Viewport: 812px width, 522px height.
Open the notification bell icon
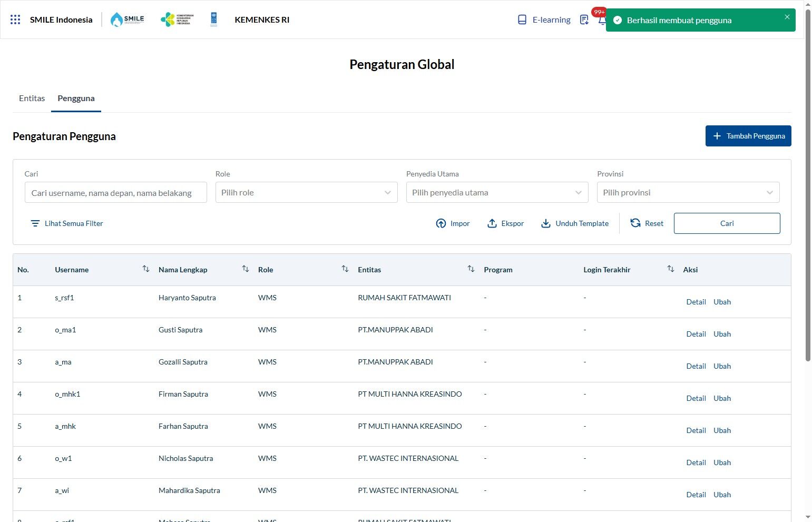click(x=602, y=20)
